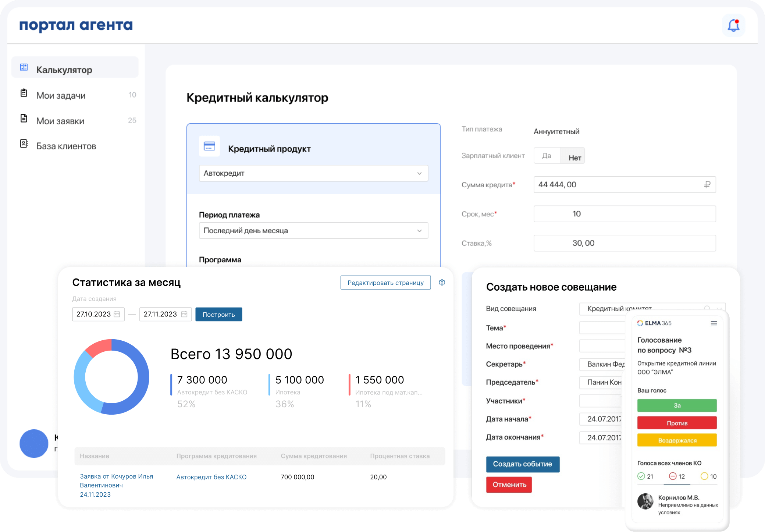Click Редактировать страницу button
The width and height of the screenshot is (765, 532).
tap(385, 283)
